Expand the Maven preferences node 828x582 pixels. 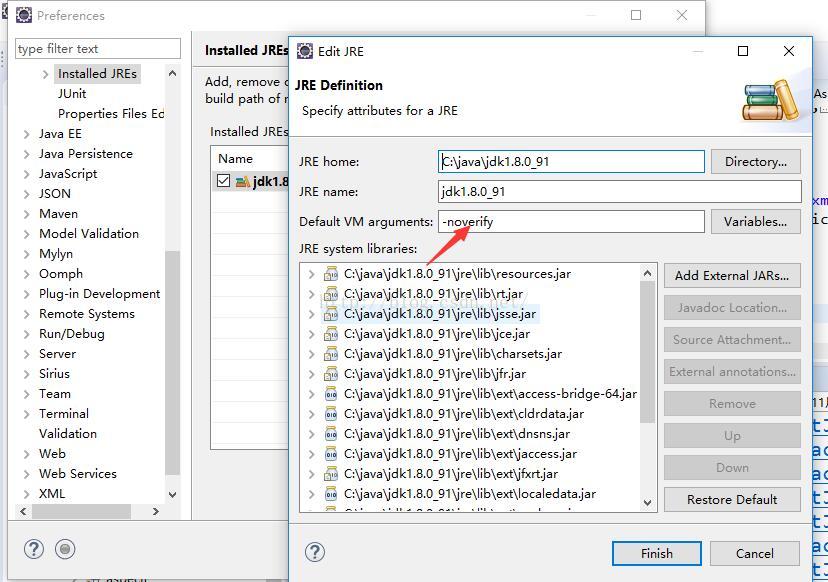(26, 214)
